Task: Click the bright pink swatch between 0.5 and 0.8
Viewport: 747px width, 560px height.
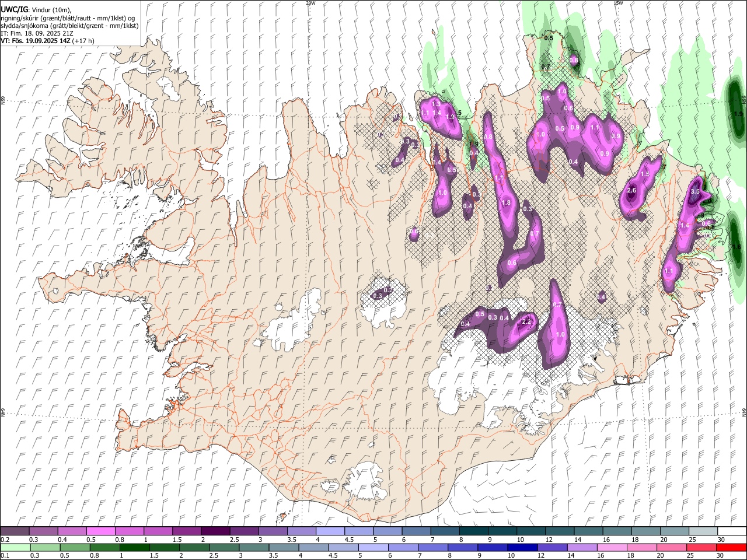Action: [101, 531]
